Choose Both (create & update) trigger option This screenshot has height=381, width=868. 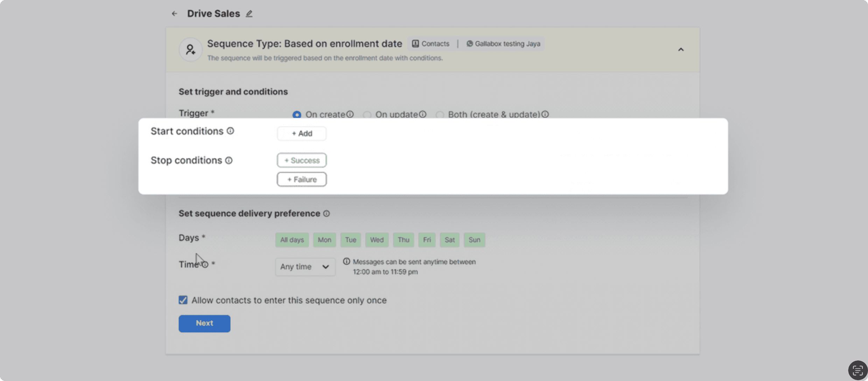[440, 115]
